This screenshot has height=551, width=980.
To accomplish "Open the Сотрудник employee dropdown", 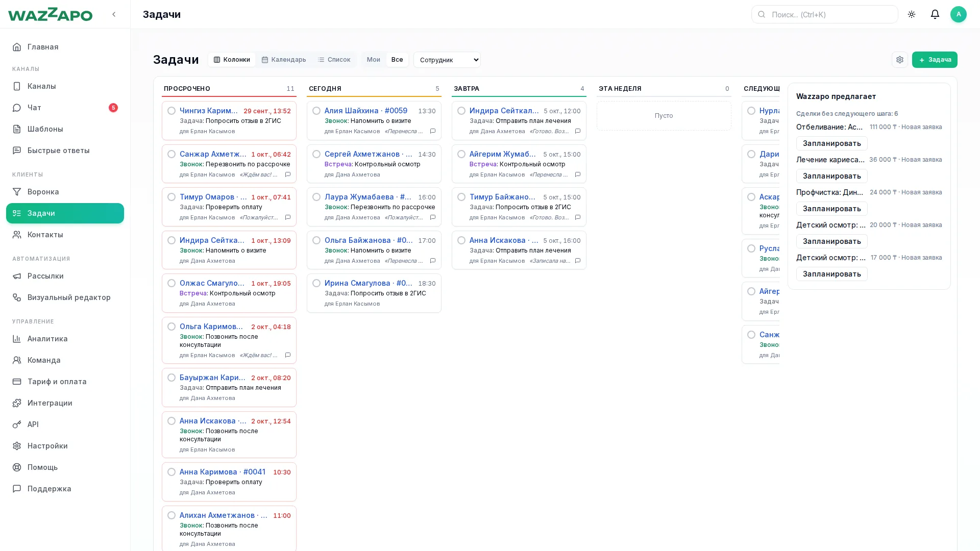I will click(x=447, y=60).
